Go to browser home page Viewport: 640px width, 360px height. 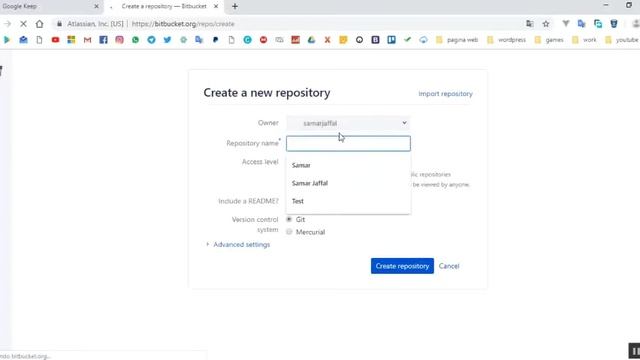pyautogui.click(x=39, y=24)
